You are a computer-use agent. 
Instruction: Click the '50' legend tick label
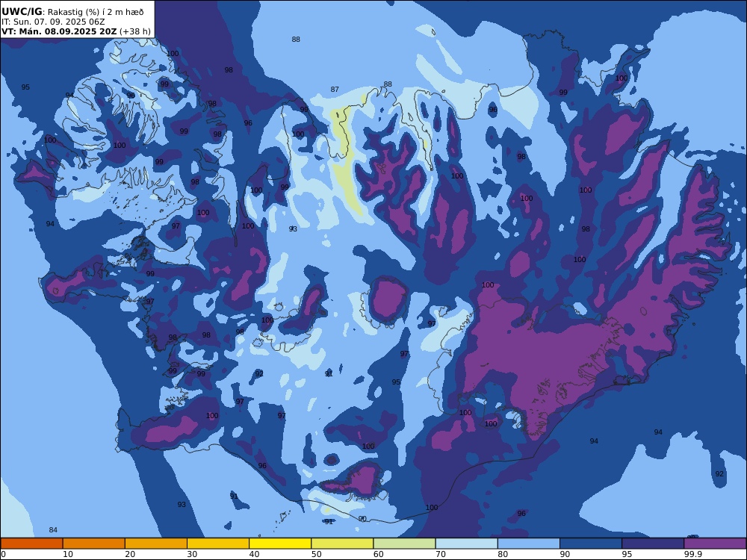[316, 554]
